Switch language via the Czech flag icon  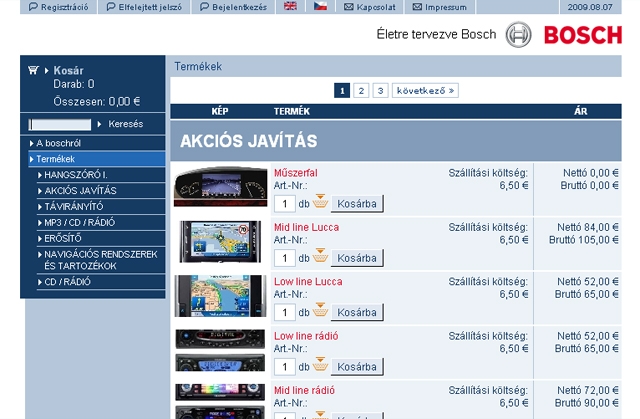click(320, 6)
